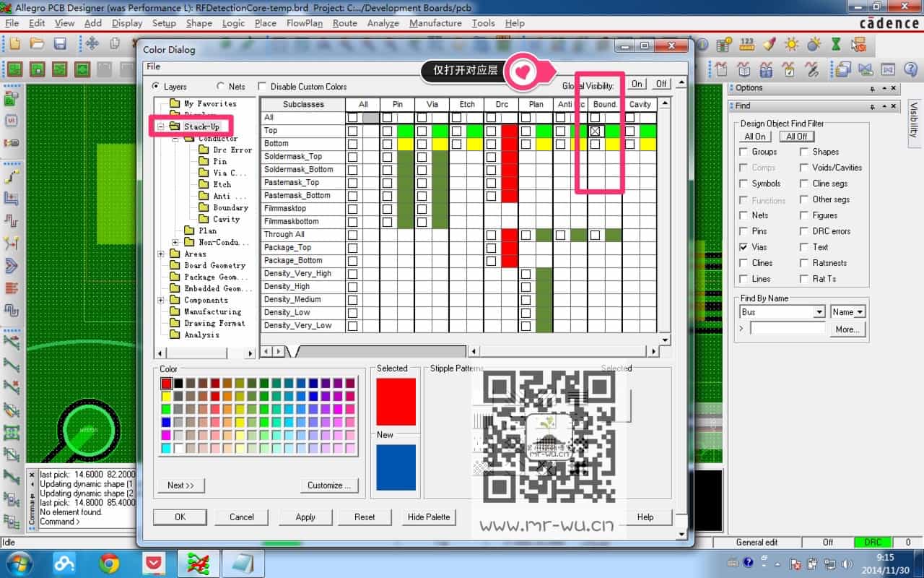The image size is (924, 578).
Task: Expand the Components tree node
Action: (161, 300)
